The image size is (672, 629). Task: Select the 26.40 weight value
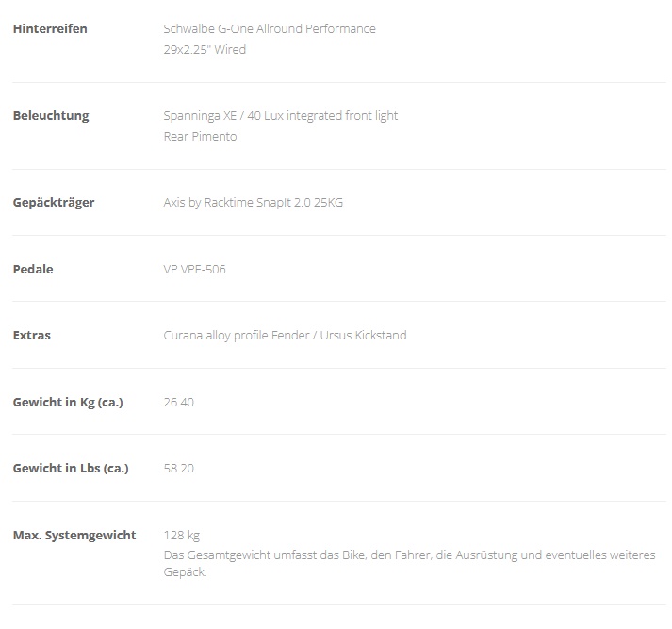click(x=179, y=402)
